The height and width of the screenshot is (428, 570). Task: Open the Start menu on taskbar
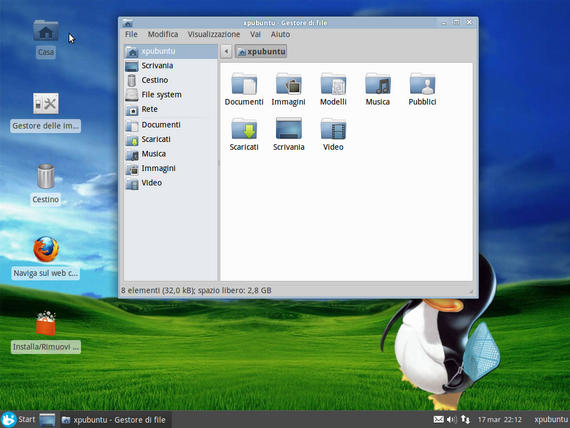(18, 419)
